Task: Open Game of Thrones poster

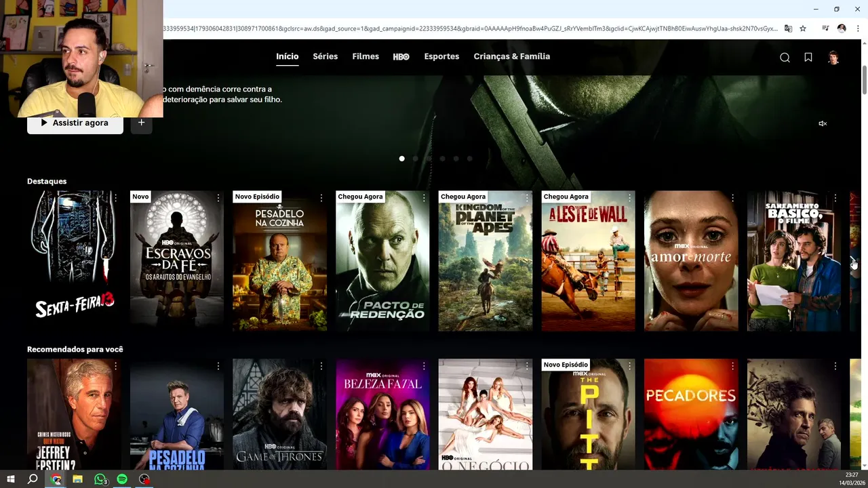Action: (279, 414)
